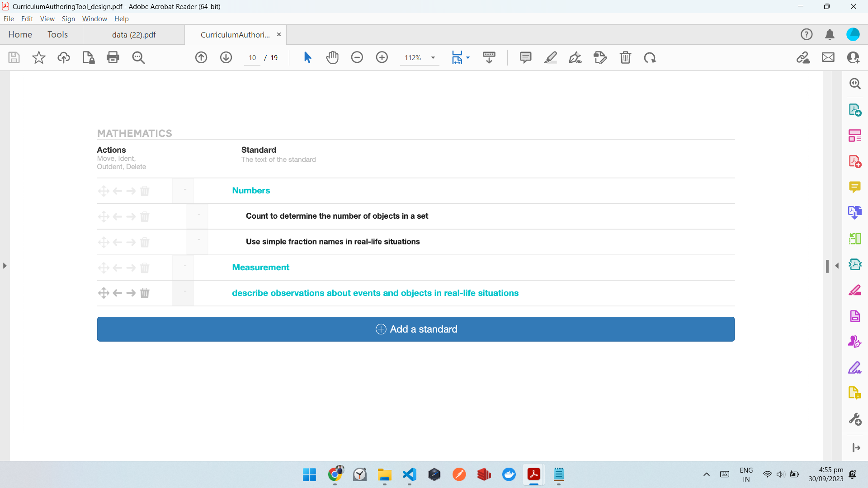The width and height of the screenshot is (868, 488).
Task: Click the Zoom out minus icon
Action: click(x=357, y=57)
